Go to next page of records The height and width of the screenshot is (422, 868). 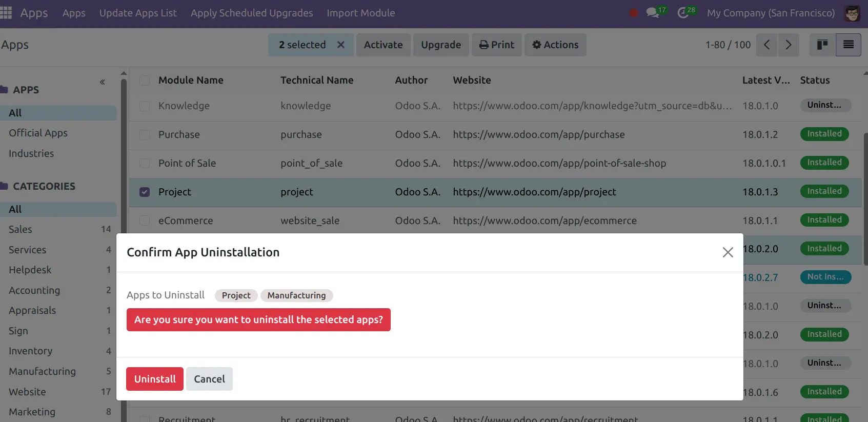coord(788,45)
